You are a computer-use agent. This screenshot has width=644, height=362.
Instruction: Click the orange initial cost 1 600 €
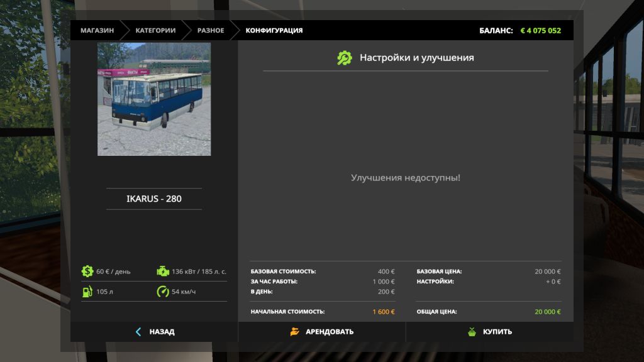pos(383,312)
